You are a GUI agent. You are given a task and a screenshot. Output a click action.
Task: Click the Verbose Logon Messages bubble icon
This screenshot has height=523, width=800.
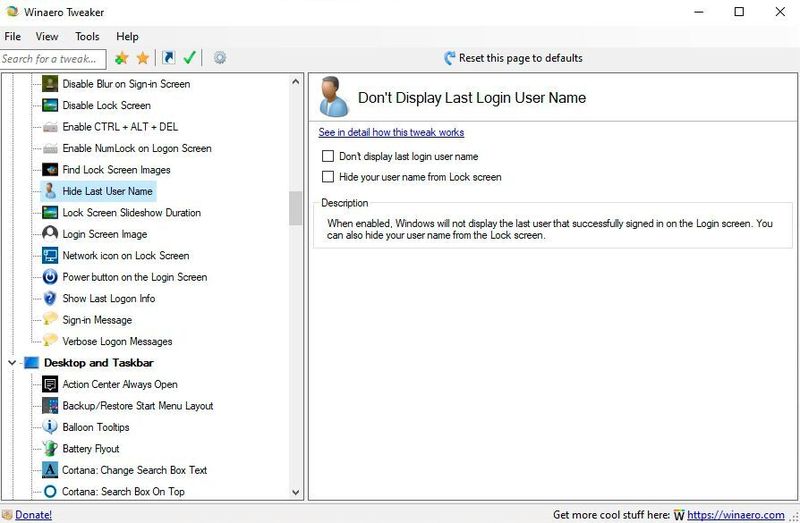(50, 341)
